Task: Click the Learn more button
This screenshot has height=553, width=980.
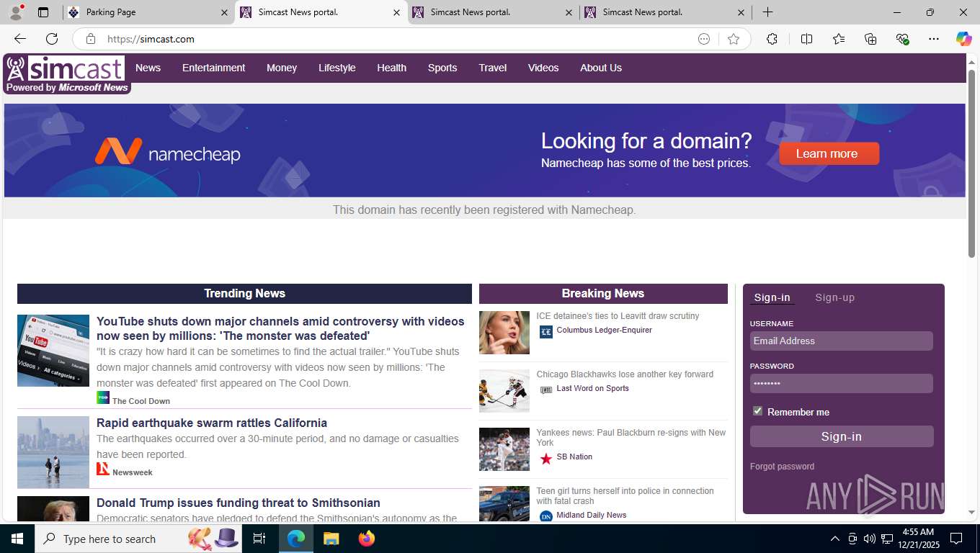Action: click(829, 153)
